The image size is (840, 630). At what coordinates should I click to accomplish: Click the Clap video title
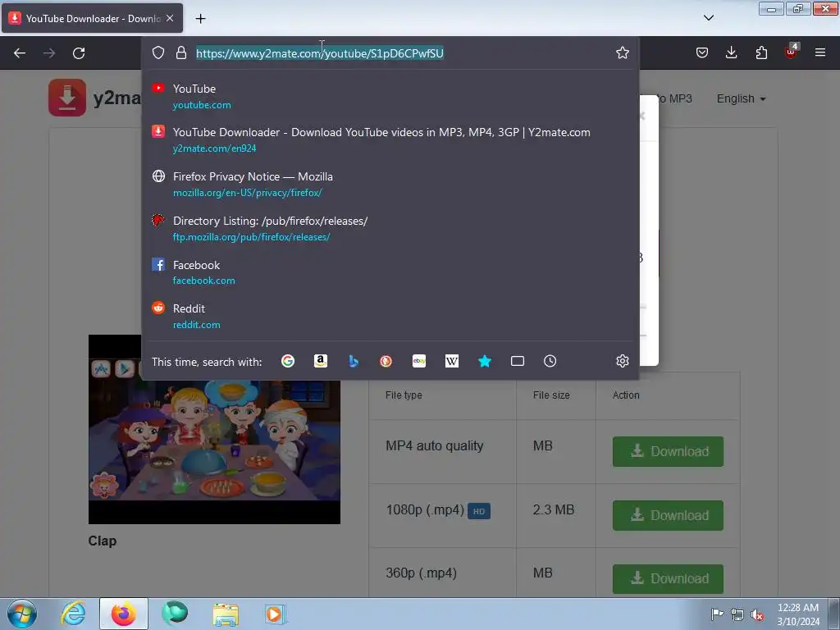point(103,541)
